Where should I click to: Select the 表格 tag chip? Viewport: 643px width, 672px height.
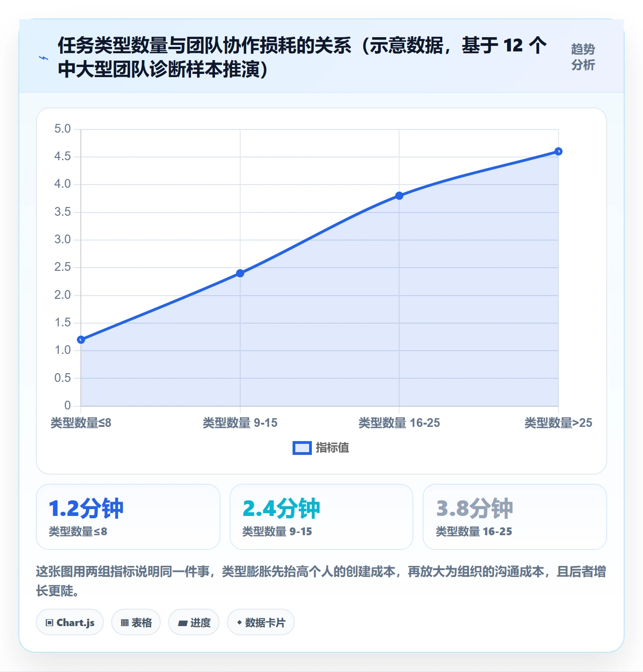click(x=136, y=622)
